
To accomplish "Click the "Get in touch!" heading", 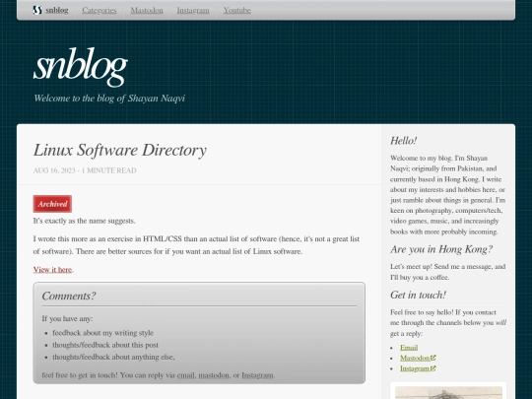I will coord(418,295).
